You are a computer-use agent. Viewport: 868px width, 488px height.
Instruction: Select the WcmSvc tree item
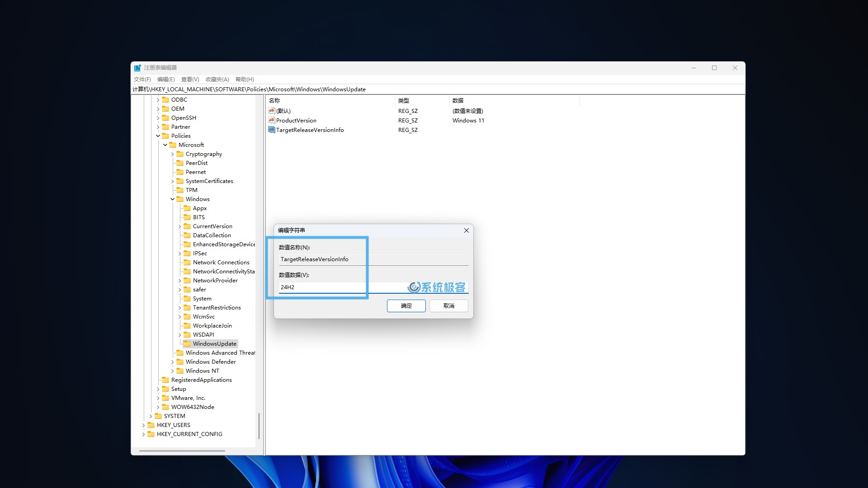(204, 317)
